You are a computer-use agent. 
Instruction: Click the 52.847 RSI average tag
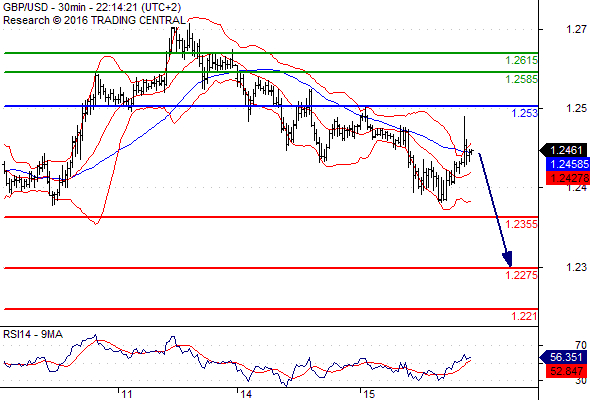566,371
